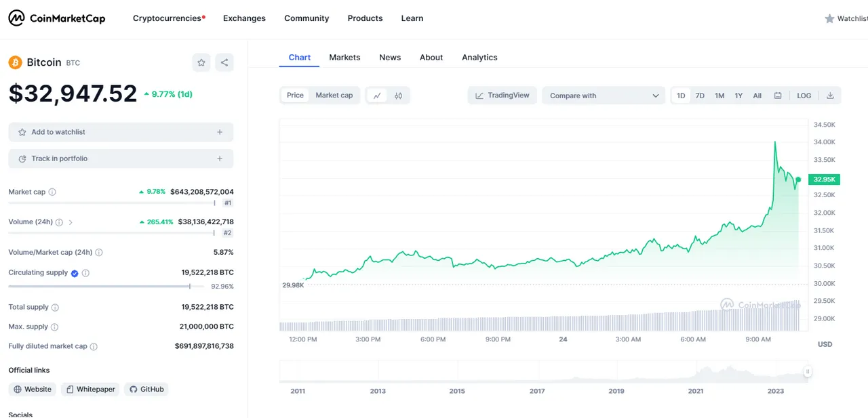The image size is (868, 418).
Task: Click the CoinMarketCap logo
Action: click(x=57, y=18)
